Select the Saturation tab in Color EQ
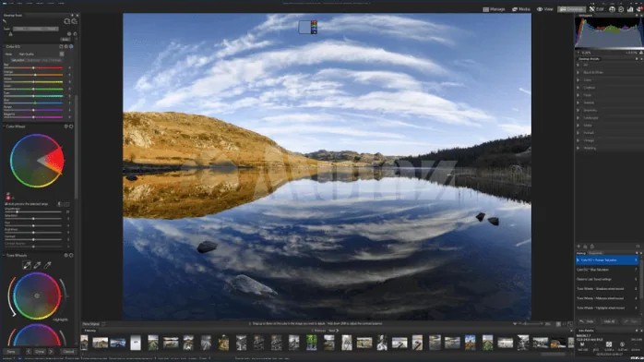This screenshot has width=644, height=362. (x=18, y=60)
